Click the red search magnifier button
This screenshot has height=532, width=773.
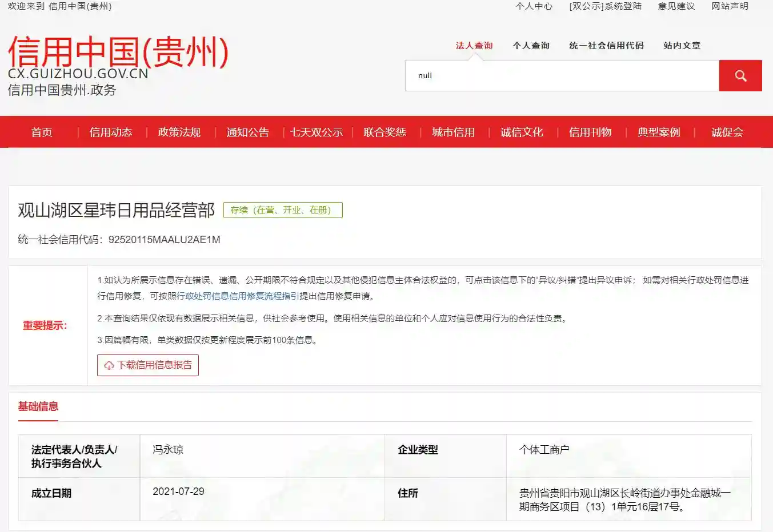coord(740,75)
